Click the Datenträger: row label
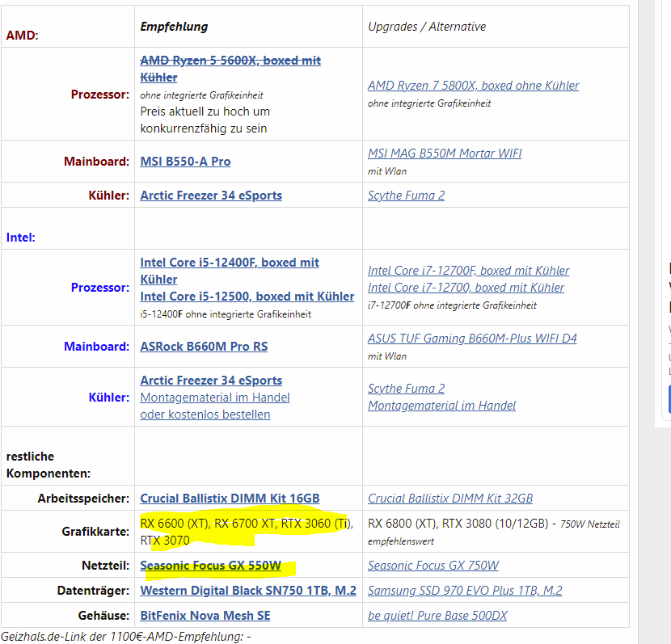This screenshot has width=671, height=644. pos(93,591)
